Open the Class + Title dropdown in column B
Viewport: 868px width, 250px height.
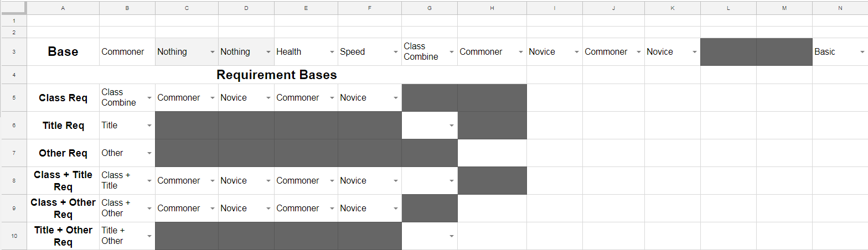tap(149, 181)
